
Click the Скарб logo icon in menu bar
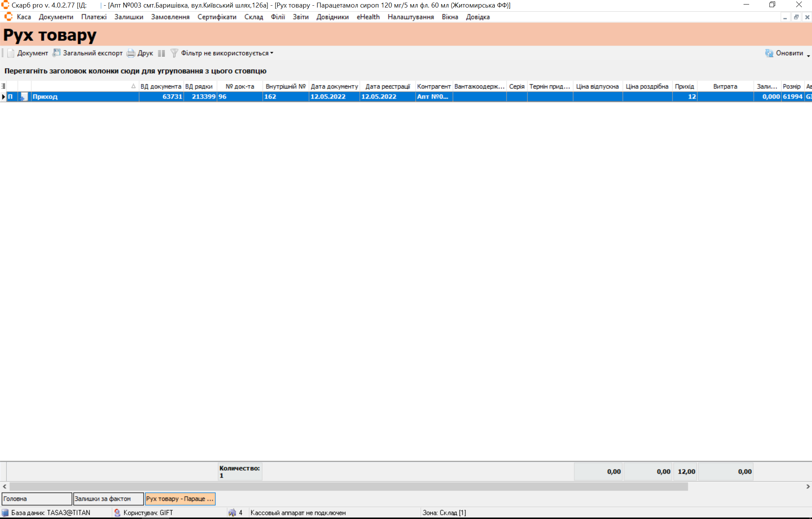pyautogui.click(x=8, y=17)
